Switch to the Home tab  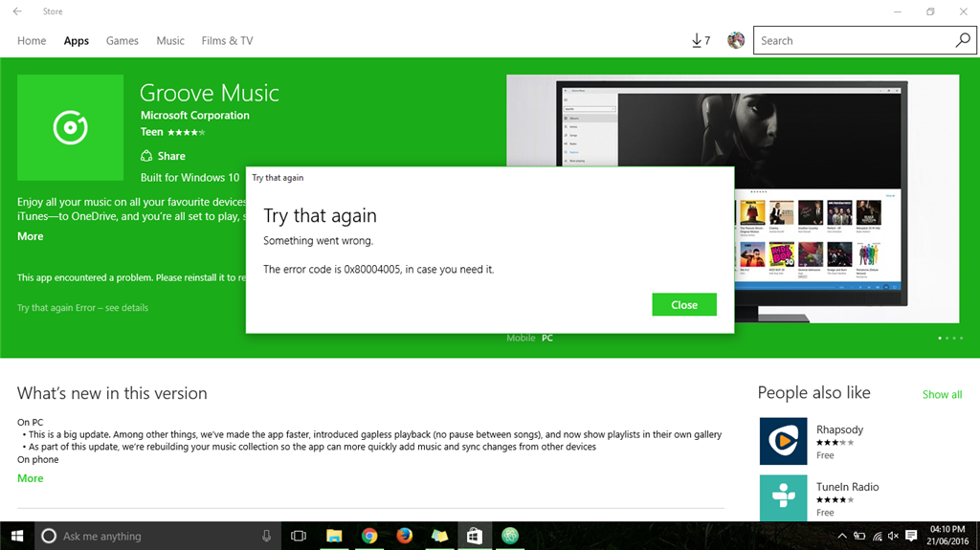coord(32,40)
